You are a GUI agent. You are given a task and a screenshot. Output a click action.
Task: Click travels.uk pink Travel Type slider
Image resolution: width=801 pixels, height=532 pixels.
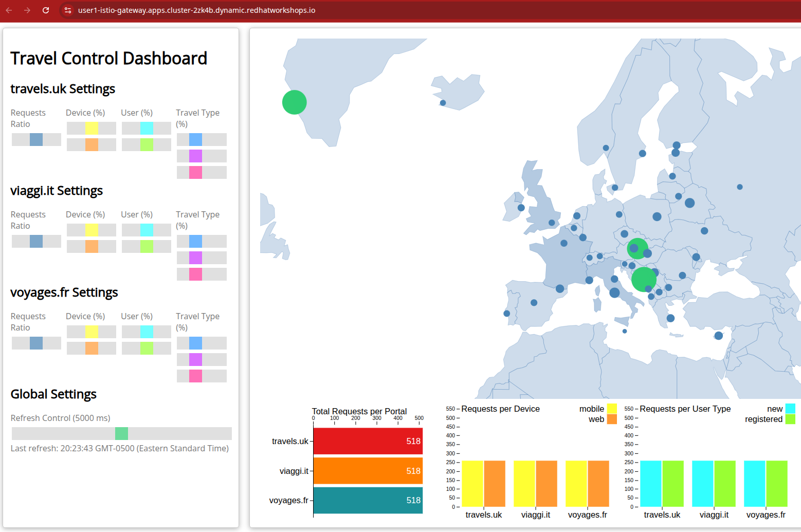tap(195, 172)
